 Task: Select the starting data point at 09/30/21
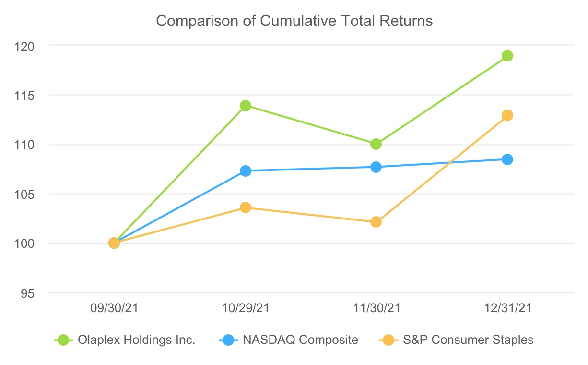coord(114,243)
